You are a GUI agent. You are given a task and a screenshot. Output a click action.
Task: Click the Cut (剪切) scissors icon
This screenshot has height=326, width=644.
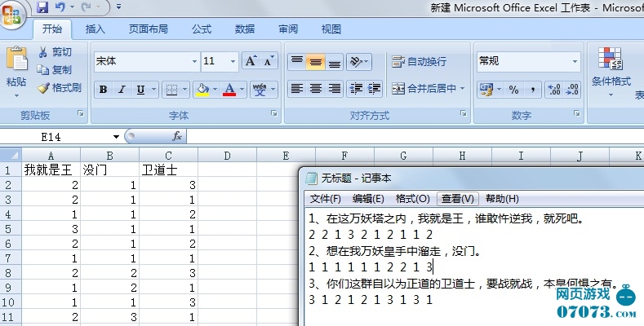tap(59, 52)
